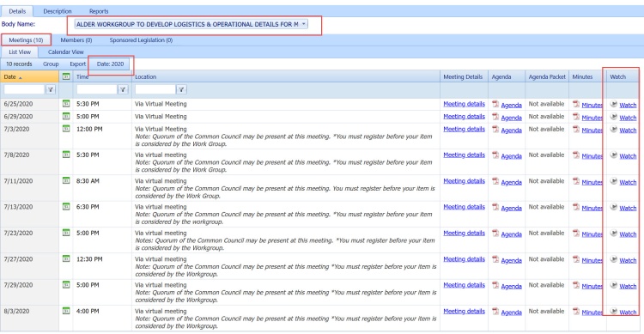Click the Location filter input field

pyautogui.click(x=155, y=89)
